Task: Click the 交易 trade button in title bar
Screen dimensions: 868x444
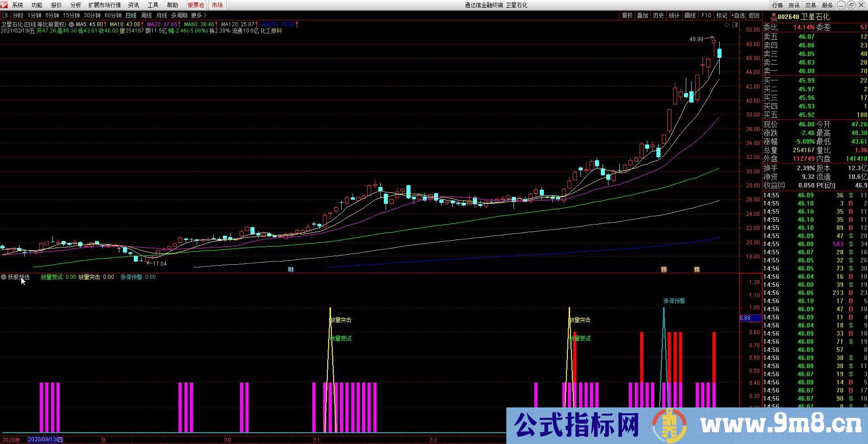Action: click(x=811, y=5)
